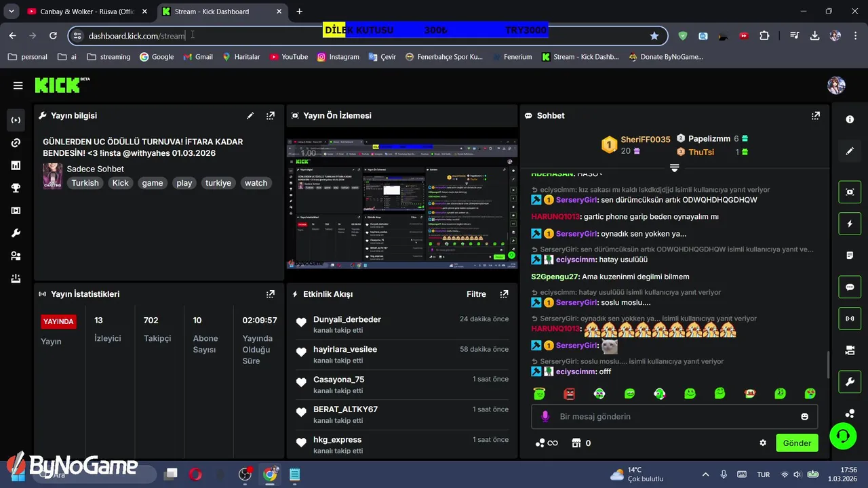This screenshot has height=488, width=868.
Task: Open the green headset support button
Action: point(843,435)
